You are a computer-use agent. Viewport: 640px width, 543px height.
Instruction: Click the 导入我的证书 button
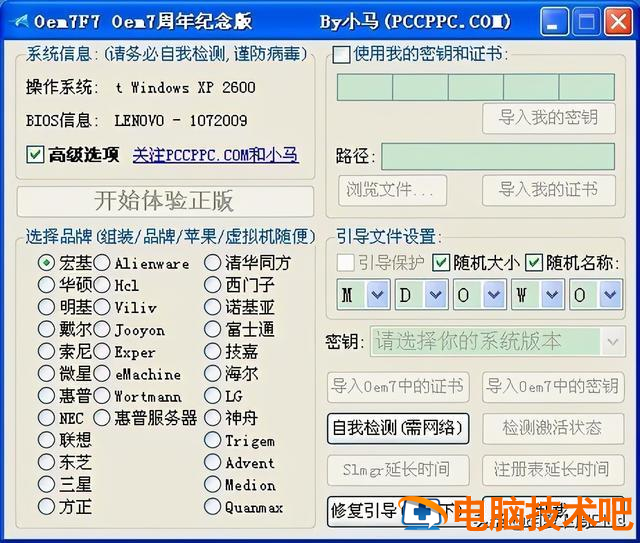[x=549, y=190]
